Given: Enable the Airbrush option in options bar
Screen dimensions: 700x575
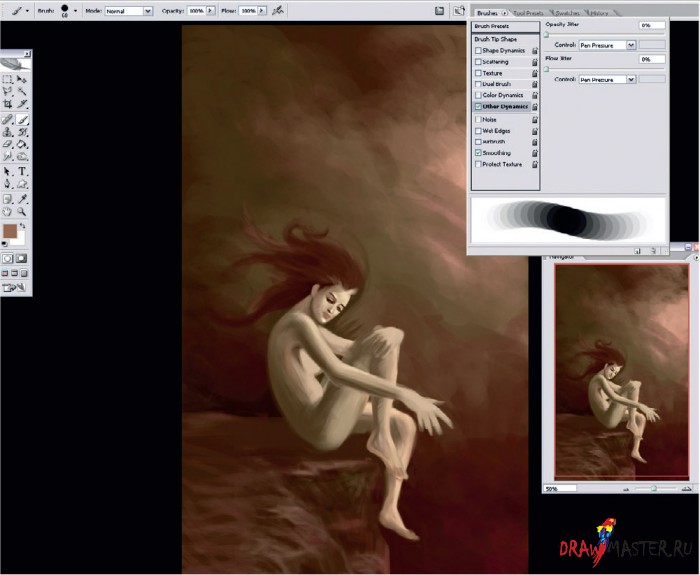Looking at the screenshot, I should click(278, 10).
